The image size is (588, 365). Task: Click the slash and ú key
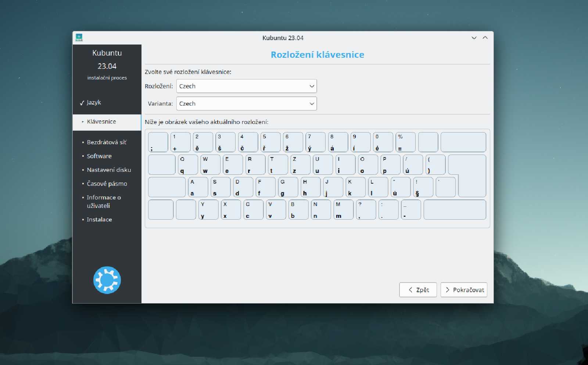[413, 164]
